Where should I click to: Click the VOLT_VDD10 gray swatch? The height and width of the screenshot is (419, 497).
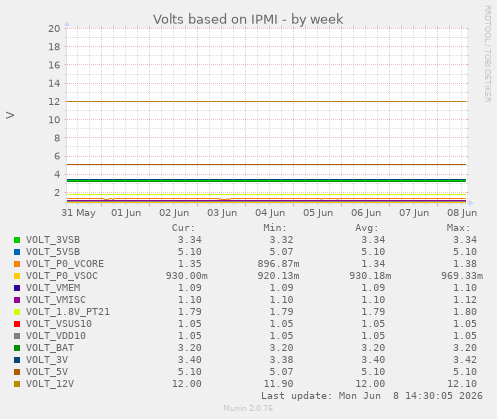tap(17, 336)
